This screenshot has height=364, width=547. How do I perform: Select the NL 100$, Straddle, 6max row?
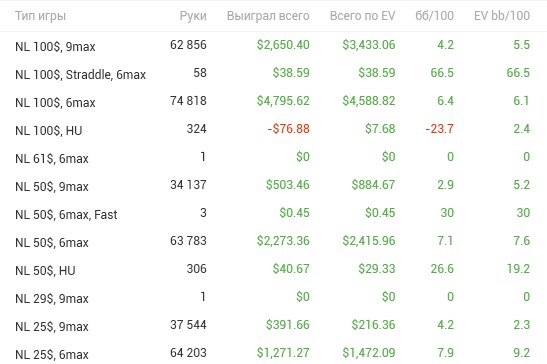(274, 73)
